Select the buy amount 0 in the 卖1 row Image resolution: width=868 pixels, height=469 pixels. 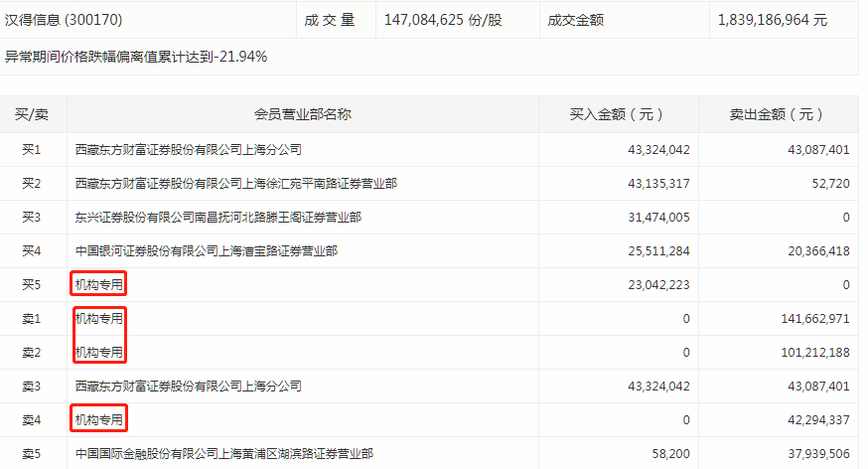(x=686, y=318)
